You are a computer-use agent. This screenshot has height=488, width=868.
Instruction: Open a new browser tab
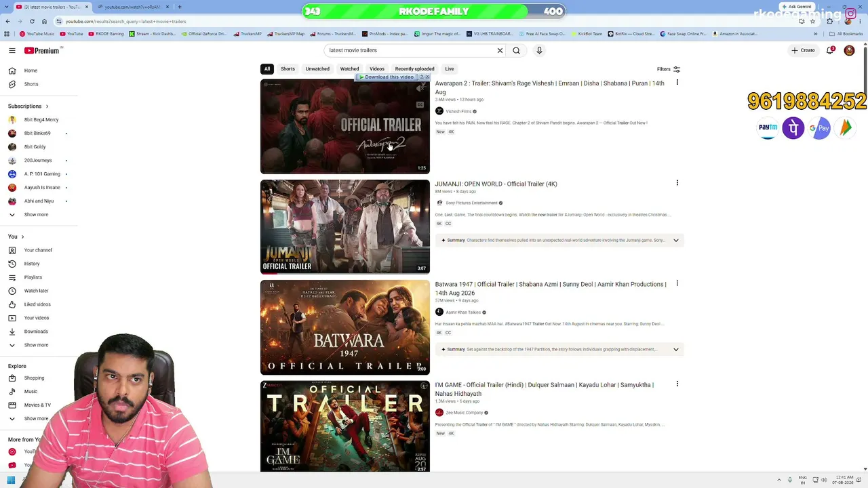coord(180,7)
